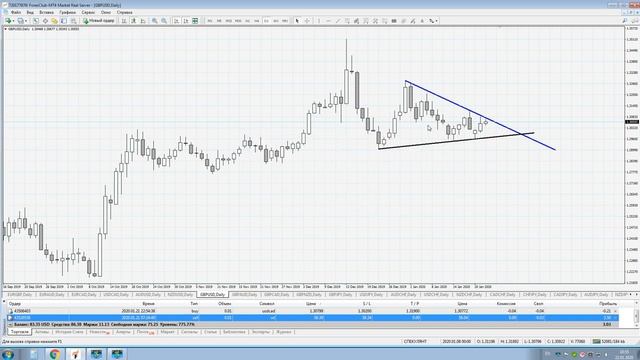Image resolution: width=640 pixels, height=360 pixels.
Task: Select the M1 timeframe button
Action: point(210,21)
